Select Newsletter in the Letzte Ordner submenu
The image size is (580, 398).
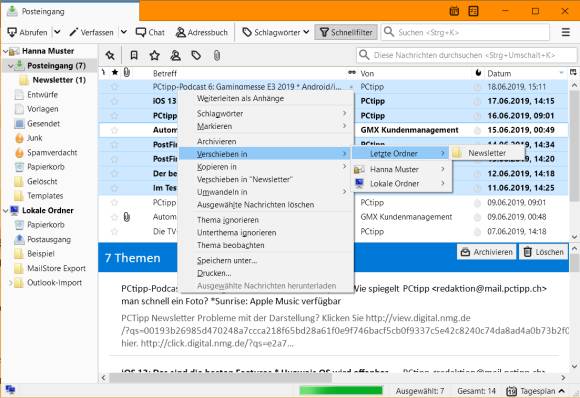487,153
